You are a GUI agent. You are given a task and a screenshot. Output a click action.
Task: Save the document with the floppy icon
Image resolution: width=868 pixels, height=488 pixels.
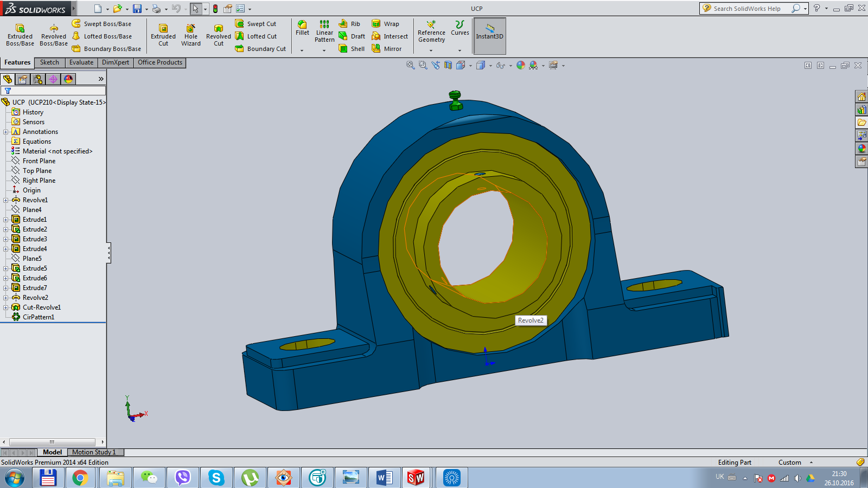[137, 9]
